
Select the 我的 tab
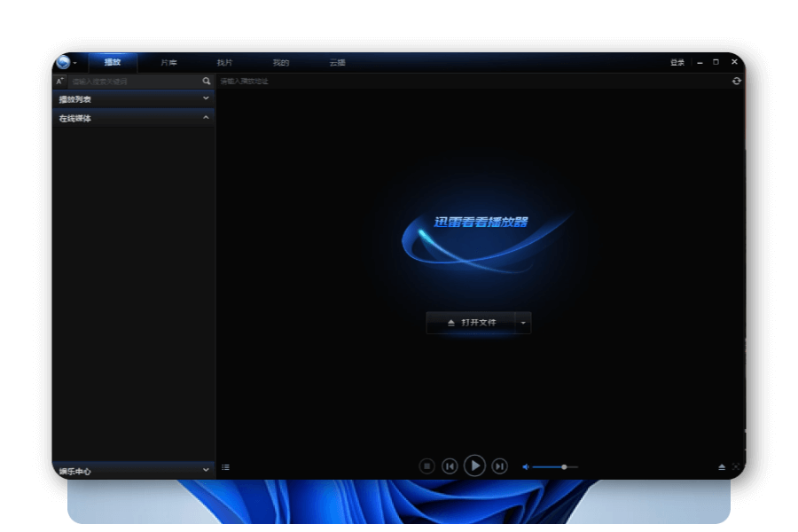point(281,63)
